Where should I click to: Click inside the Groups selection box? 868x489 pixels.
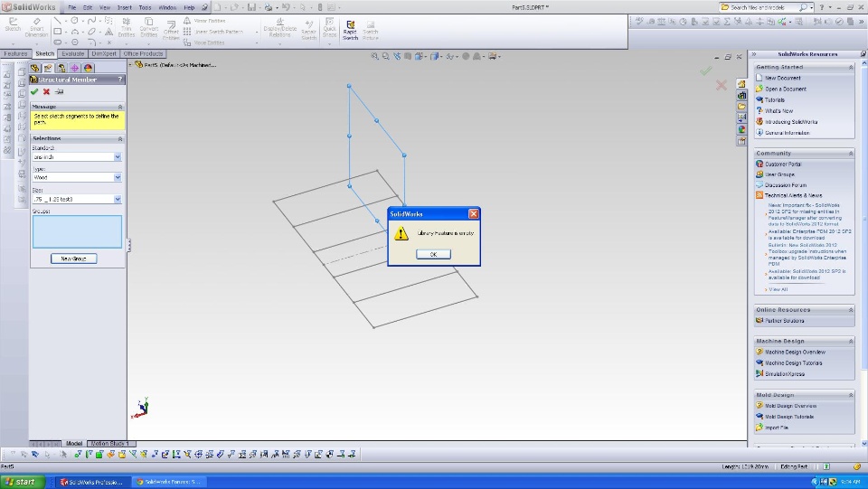click(77, 231)
